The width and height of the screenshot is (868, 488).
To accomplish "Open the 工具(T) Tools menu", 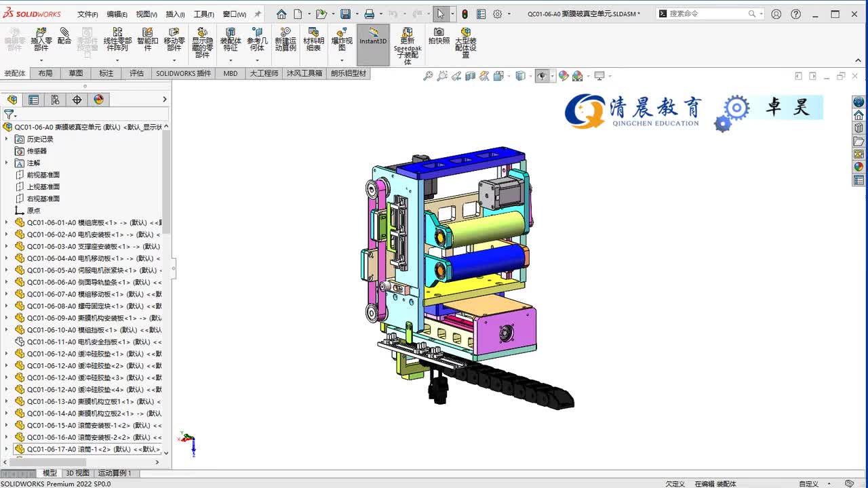I will [204, 14].
